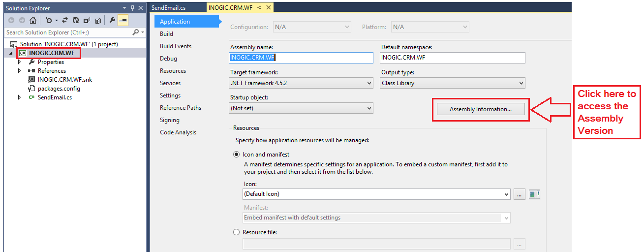Click the INOGIC.CRM.WF.snk key file icon

click(x=31, y=80)
